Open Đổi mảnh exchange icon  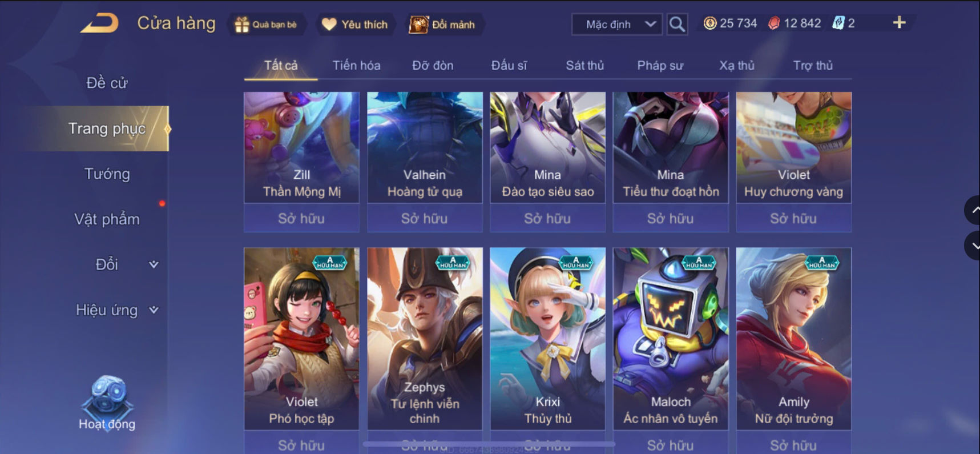(418, 25)
